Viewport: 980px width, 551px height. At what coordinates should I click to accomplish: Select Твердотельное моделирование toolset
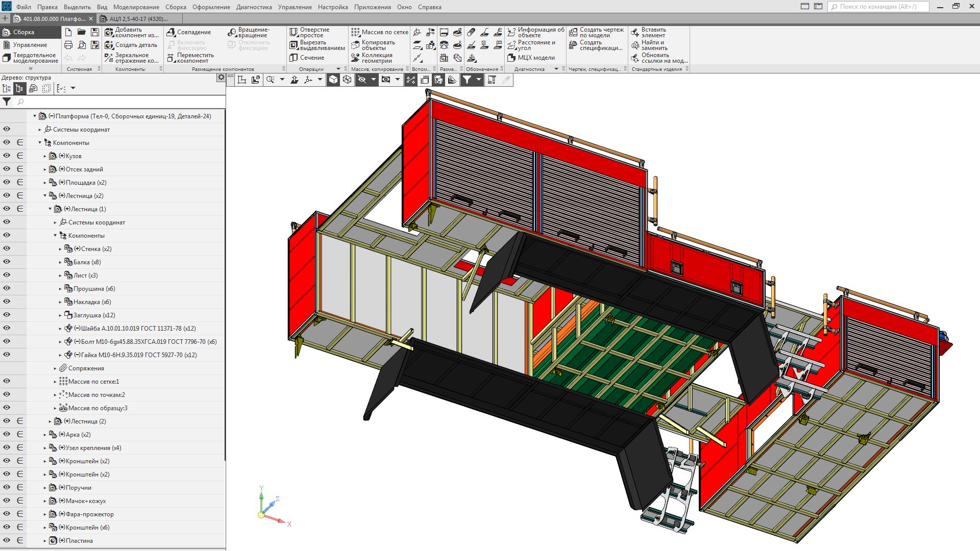pos(31,58)
